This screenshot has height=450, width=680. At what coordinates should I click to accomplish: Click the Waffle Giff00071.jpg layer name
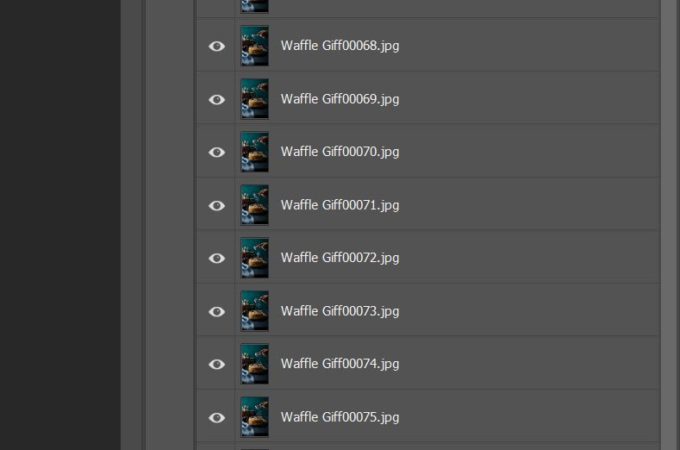[340, 205]
